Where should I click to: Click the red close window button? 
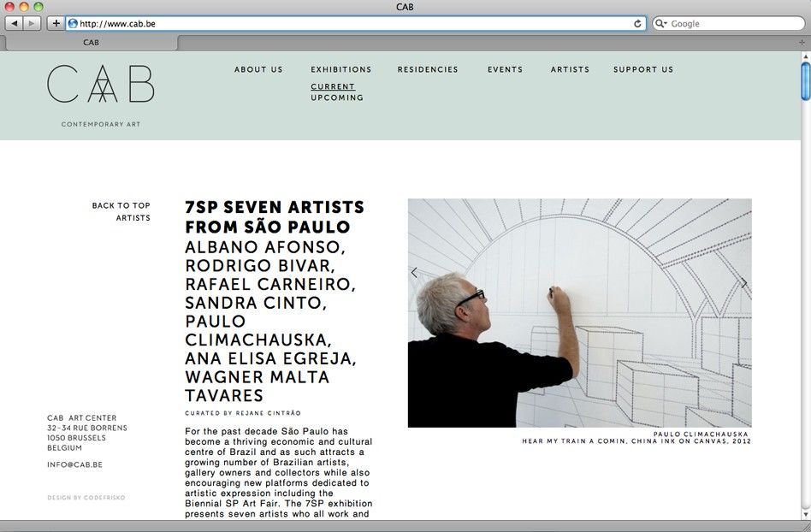pyautogui.click(x=9, y=7)
